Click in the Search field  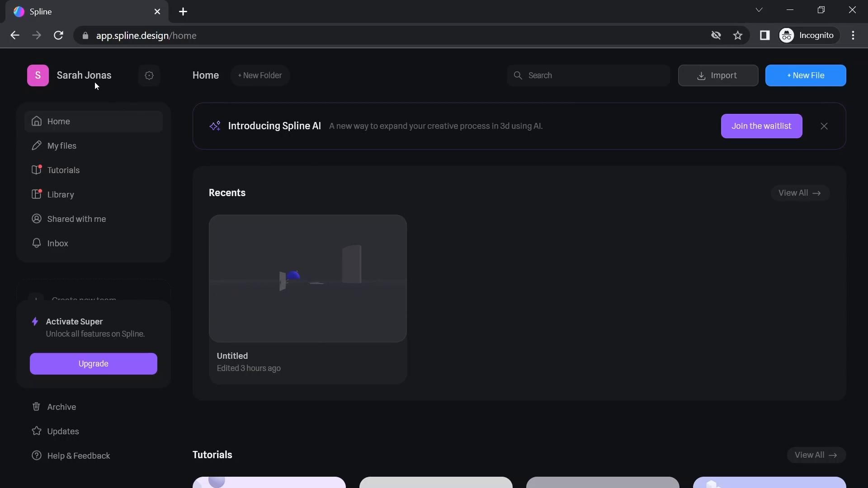point(592,75)
